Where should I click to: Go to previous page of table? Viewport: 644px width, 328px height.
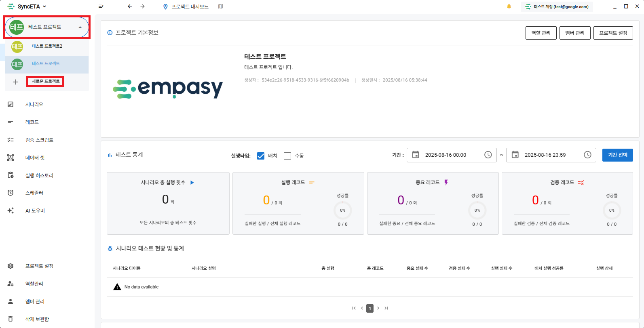362,308
